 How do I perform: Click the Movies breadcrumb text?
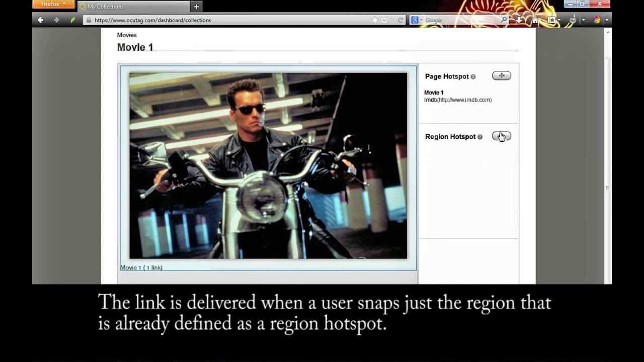click(x=127, y=35)
